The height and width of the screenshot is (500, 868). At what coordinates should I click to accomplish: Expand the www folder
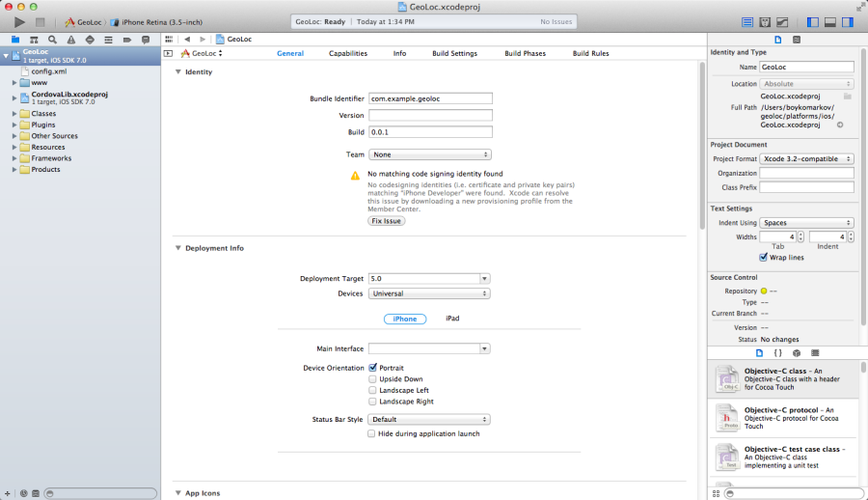click(14, 83)
